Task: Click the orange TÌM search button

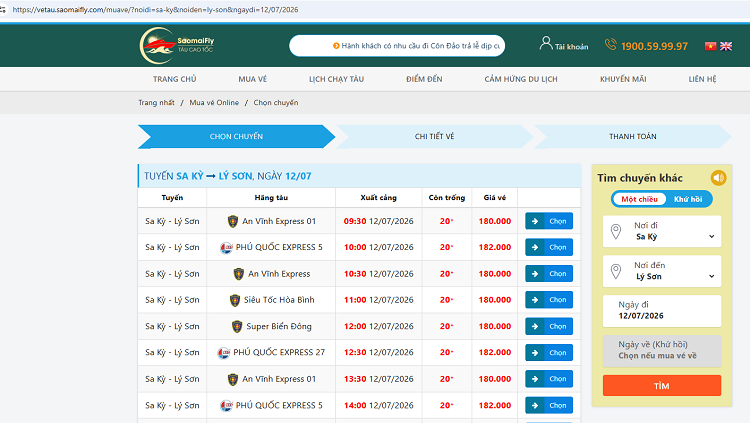Action: (x=662, y=386)
